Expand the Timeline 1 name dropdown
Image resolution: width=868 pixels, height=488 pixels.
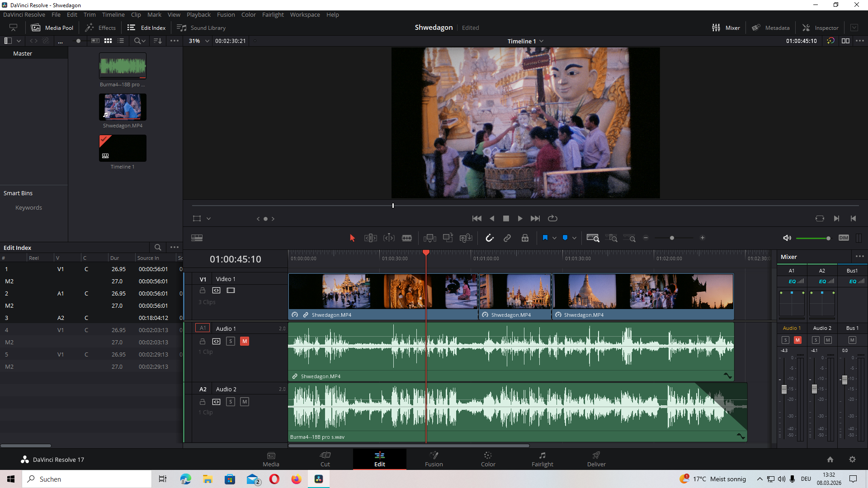tap(541, 41)
